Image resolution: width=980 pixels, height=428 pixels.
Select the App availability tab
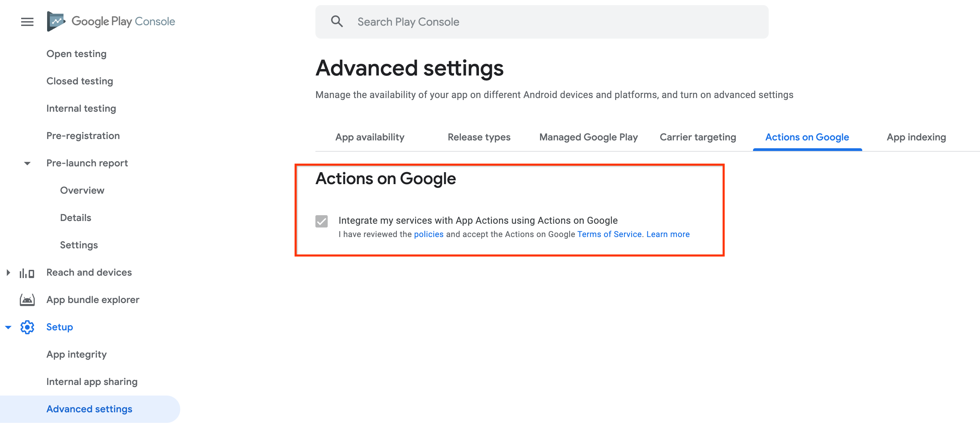369,137
